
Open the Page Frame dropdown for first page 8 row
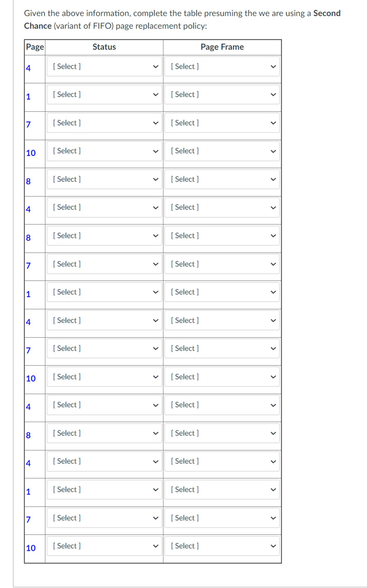pyautogui.click(x=222, y=179)
